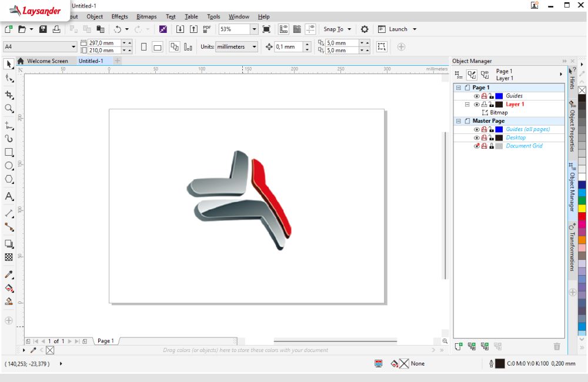Screen dimensions: 588x382
Task: Select the Ellipse tool
Action: coord(9,166)
